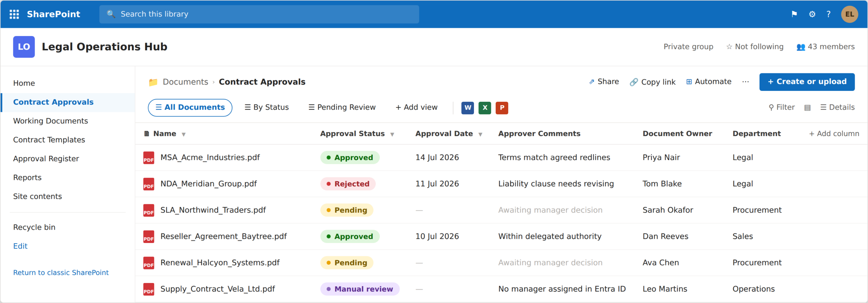Screen dimensions: 868x303
Task: Click the Edit navigation link
Action: pyautogui.click(x=20, y=246)
